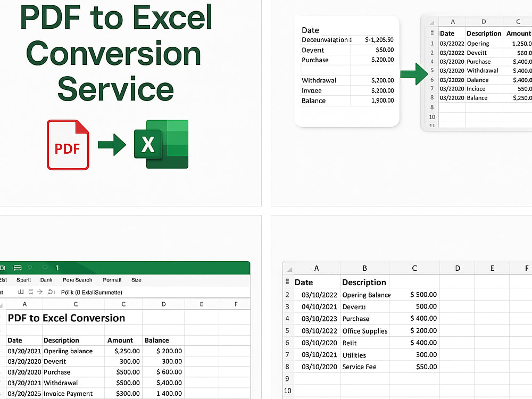Click the '1 400.00' balance cell
532x399 pixels.
point(169,394)
